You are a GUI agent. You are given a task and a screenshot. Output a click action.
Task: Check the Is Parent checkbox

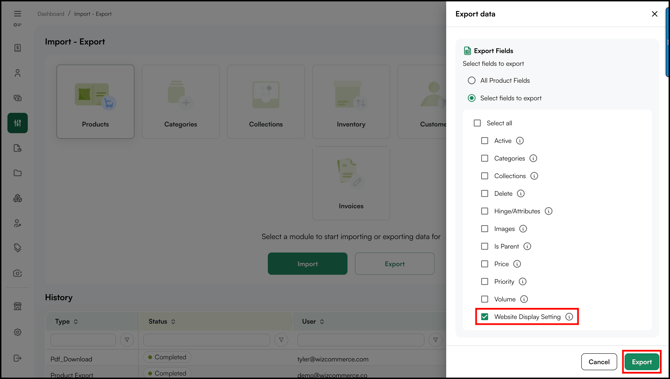[485, 247]
